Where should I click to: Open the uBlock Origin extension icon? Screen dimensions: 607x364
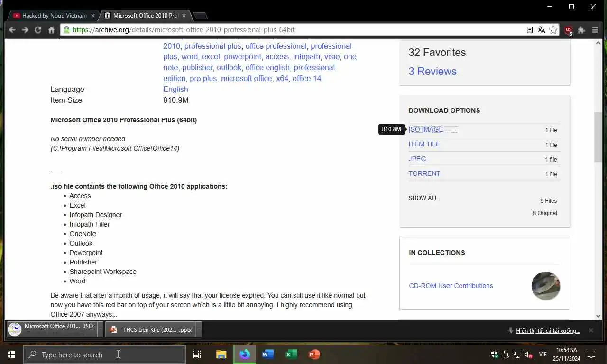coord(569,30)
